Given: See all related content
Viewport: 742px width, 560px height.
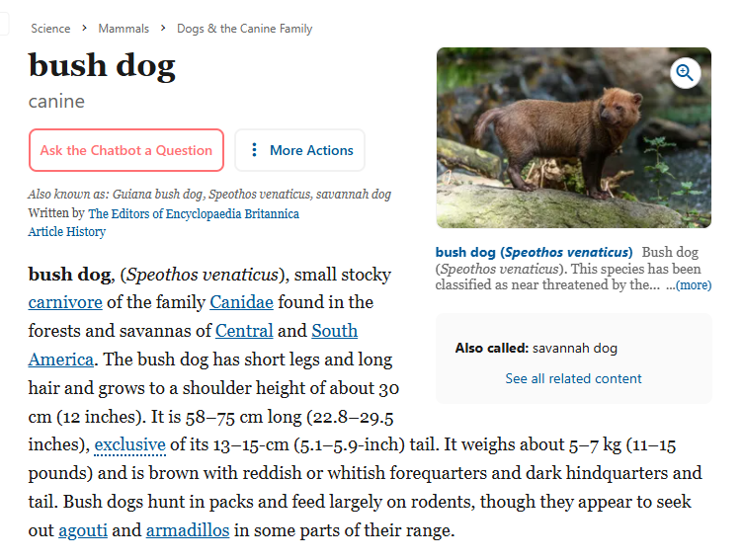Looking at the screenshot, I should pos(573,378).
